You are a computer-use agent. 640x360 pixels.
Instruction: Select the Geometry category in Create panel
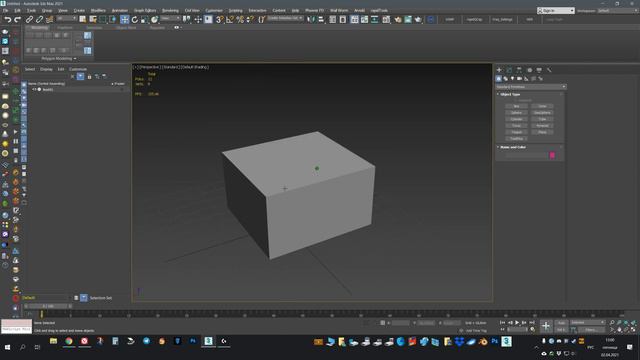pyautogui.click(x=499, y=78)
